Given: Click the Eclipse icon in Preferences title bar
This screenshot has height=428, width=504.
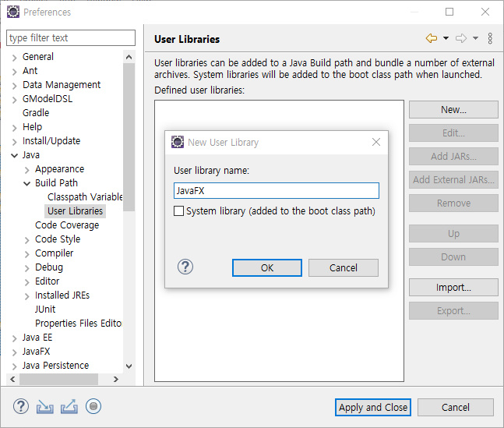Looking at the screenshot, I should click(13, 12).
